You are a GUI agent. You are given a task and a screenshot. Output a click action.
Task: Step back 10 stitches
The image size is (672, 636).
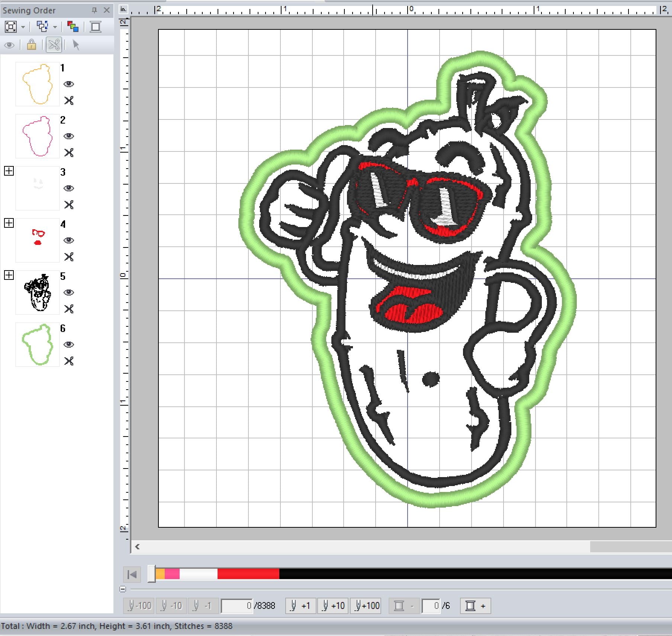pos(171,606)
